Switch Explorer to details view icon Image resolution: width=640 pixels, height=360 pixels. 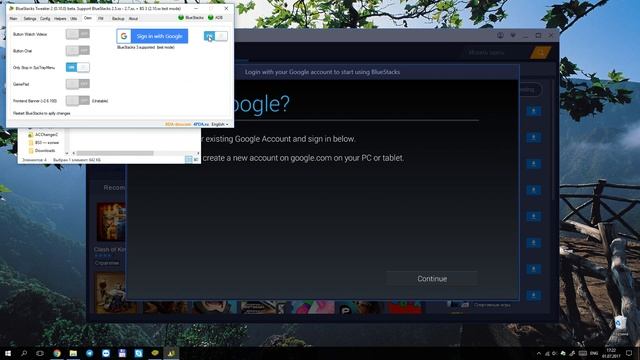coord(189,160)
